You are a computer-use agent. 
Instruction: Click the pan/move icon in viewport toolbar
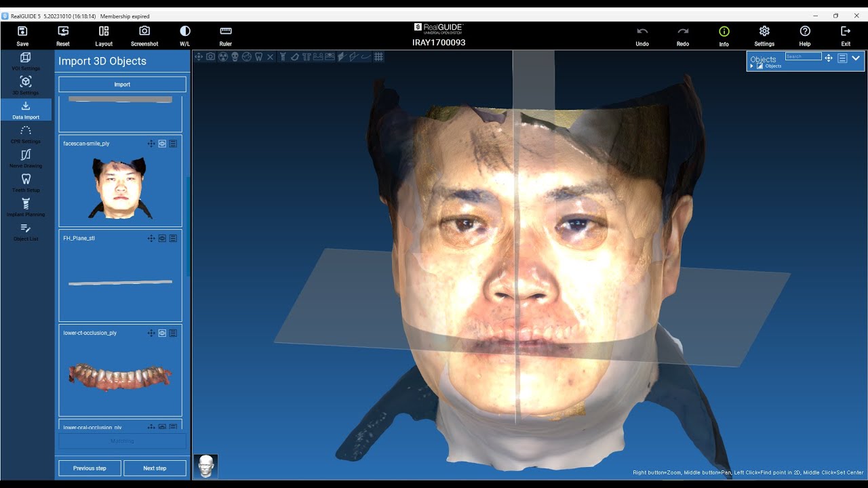(199, 57)
